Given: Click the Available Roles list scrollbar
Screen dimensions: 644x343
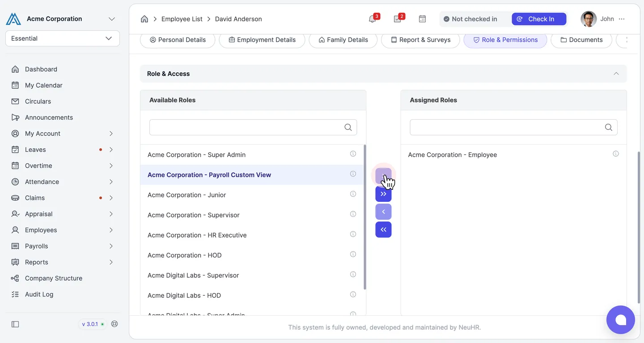Looking at the screenshot, I should point(365,217).
